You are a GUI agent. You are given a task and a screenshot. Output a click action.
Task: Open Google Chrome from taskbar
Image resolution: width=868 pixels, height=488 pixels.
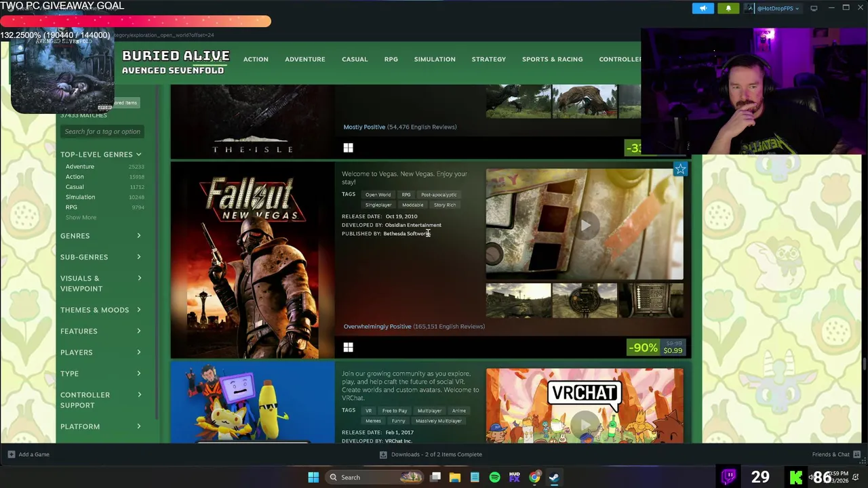(534, 477)
